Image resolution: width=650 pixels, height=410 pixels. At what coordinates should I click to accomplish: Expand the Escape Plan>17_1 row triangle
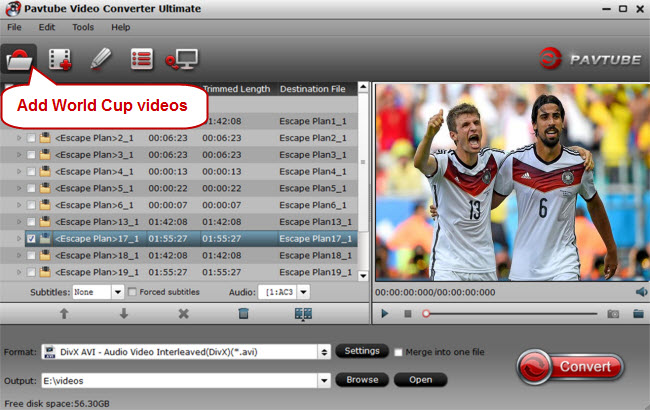(x=19, y=238)
